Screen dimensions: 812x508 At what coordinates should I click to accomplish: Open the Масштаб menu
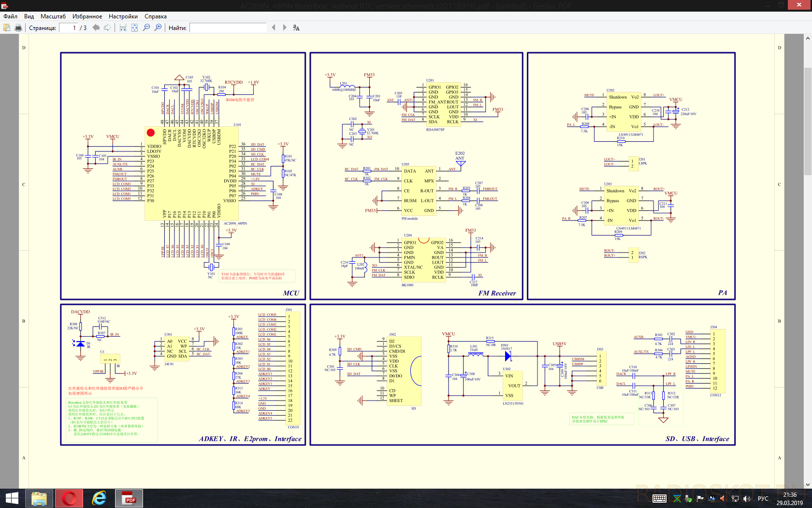(x=53, y=16)
